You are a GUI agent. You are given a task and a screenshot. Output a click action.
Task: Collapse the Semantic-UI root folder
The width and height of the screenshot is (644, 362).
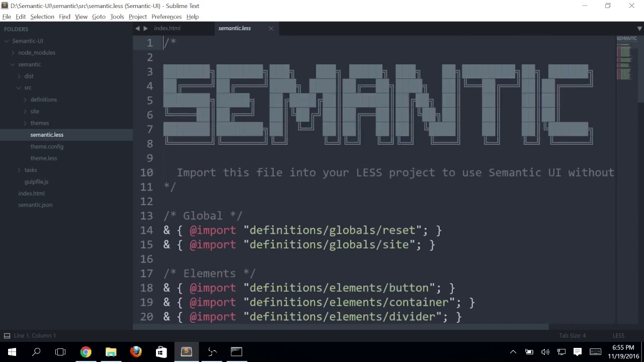7,41
